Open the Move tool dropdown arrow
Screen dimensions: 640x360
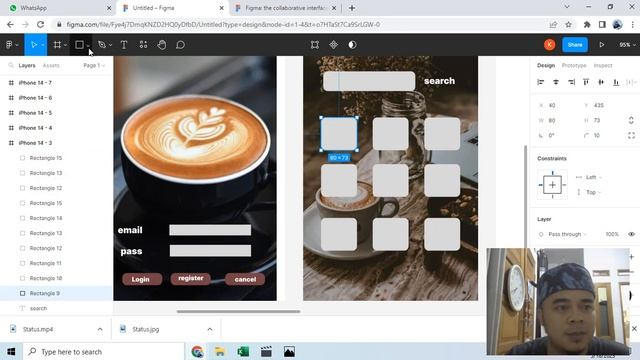click(x=43, y=45)
